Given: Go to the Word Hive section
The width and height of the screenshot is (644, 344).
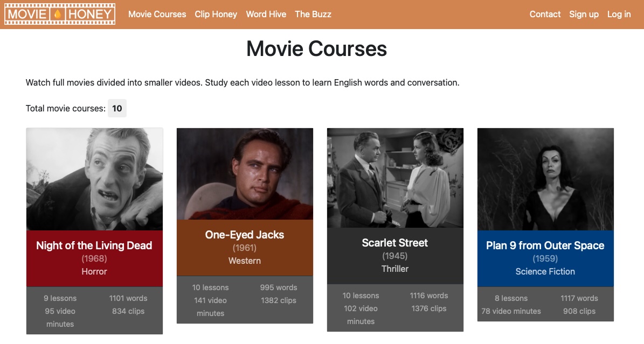Looking at the screenshot, I should 266,14.
